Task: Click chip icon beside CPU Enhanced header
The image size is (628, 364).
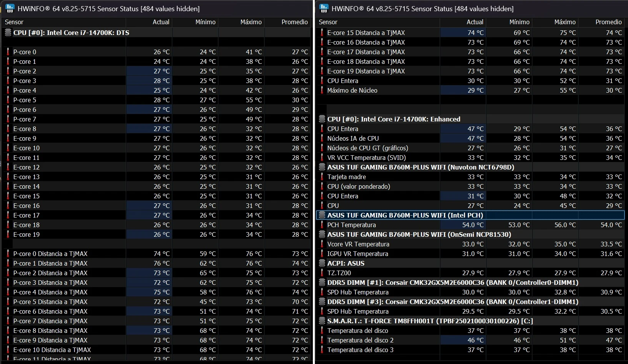Action: pyautogui.click(x=322, y=119)
